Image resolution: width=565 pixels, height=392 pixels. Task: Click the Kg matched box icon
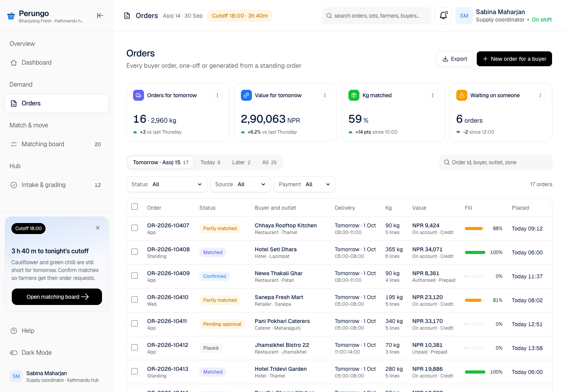[354, 95]
